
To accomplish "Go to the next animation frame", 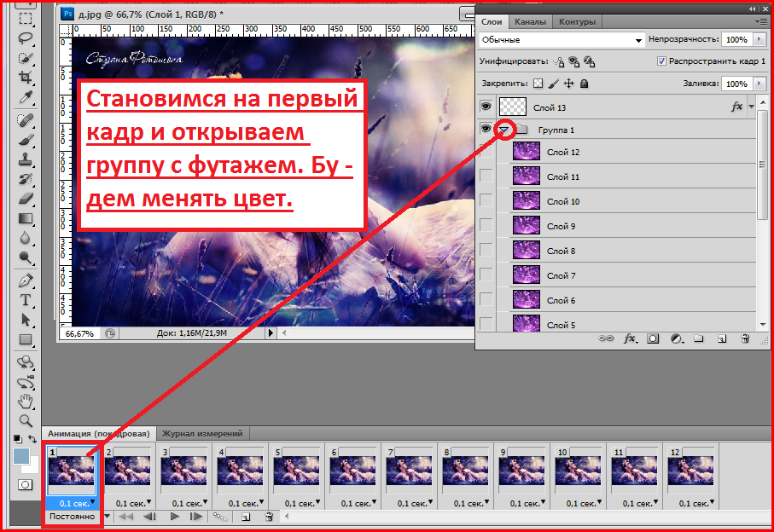I will 196,516.
